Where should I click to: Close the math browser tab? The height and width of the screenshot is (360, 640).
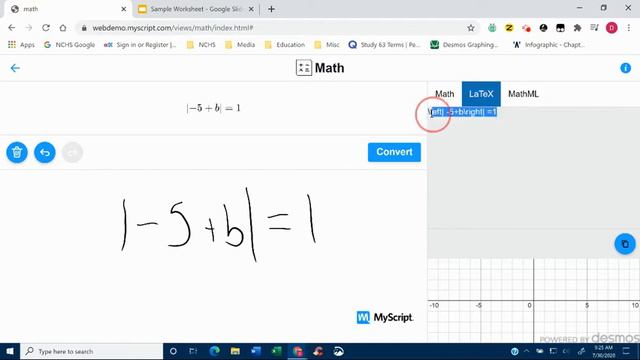point(124,9)
